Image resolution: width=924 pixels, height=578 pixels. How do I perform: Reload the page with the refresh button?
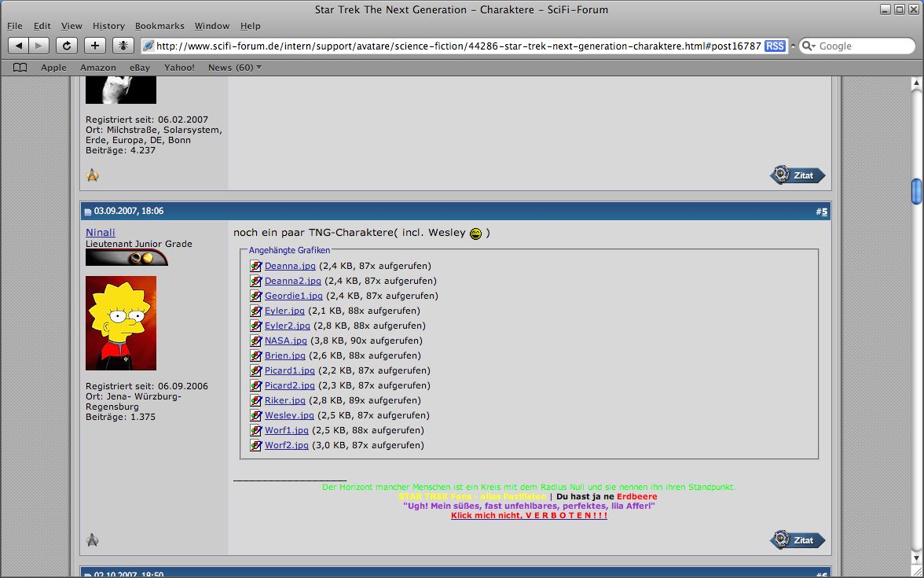[67, 46]
